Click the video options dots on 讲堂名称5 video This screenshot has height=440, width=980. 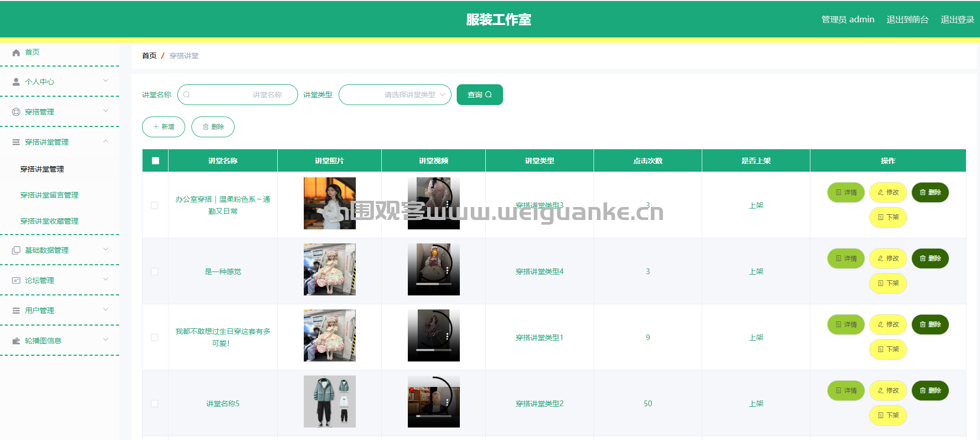pyautogui.click(x=447, y=402)
